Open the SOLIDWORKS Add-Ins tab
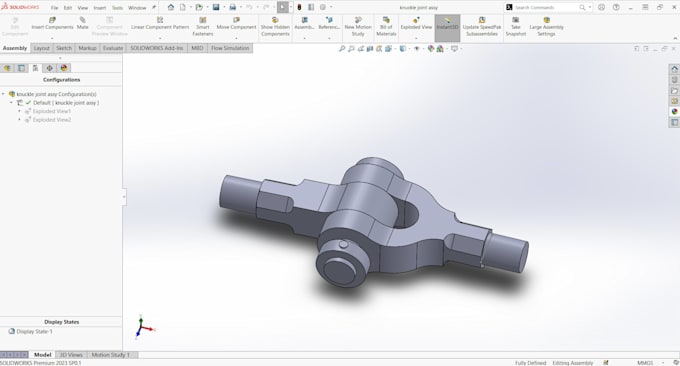Viewport: 680px width, 366px height. tap(157, 48)
